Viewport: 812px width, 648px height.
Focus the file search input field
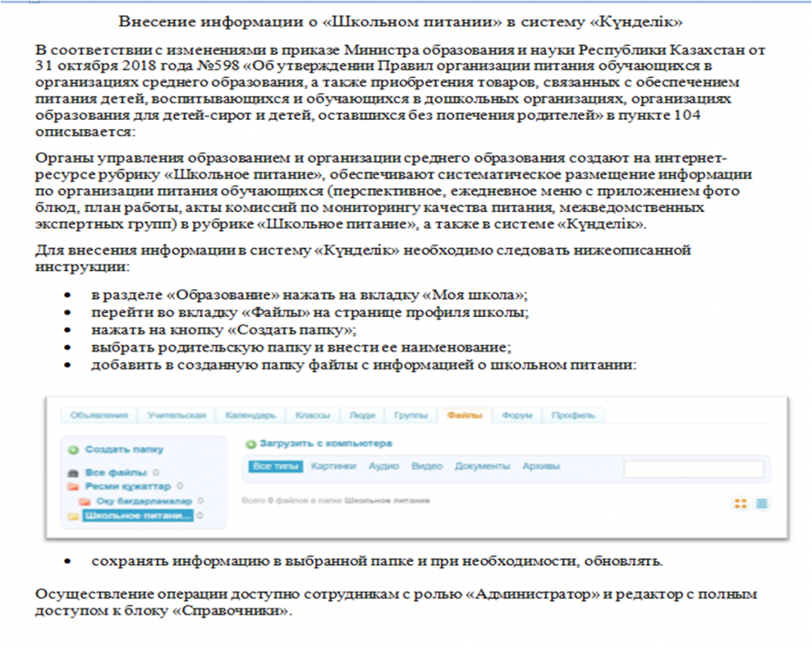coord(693,468)
